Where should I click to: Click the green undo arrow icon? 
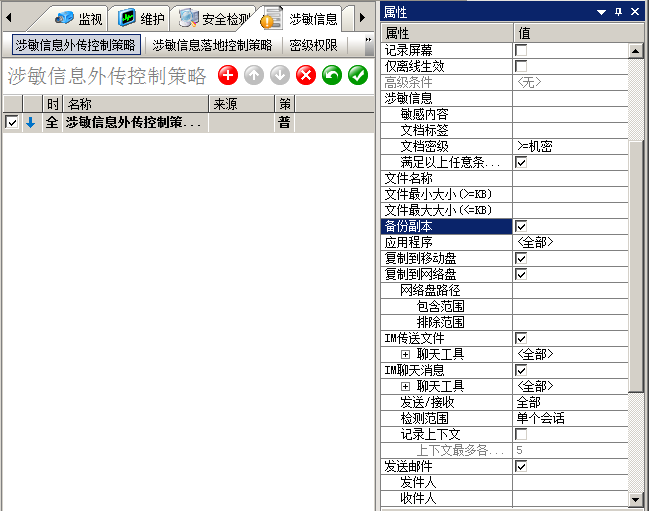coord(332,75)
